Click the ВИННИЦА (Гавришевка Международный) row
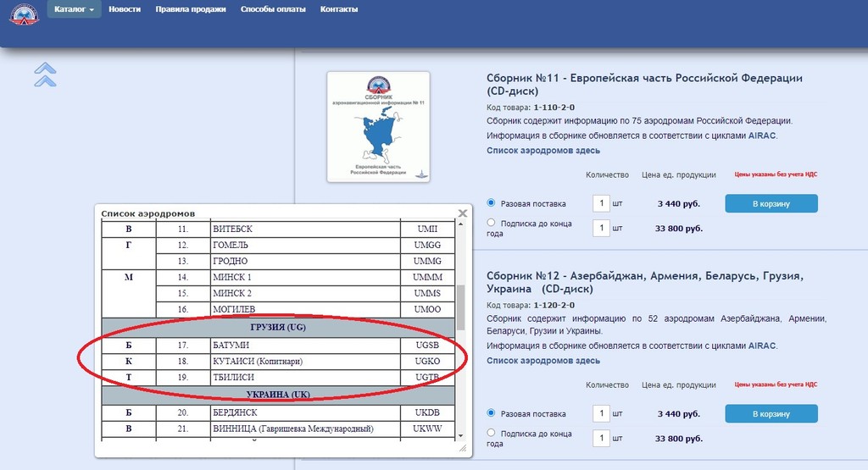The image size is (868, 470). coord(278,429)
